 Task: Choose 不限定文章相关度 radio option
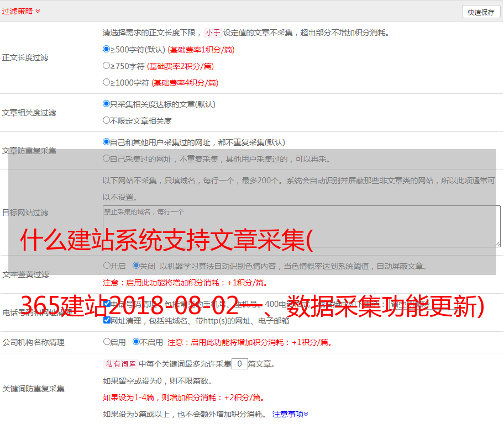107,120
